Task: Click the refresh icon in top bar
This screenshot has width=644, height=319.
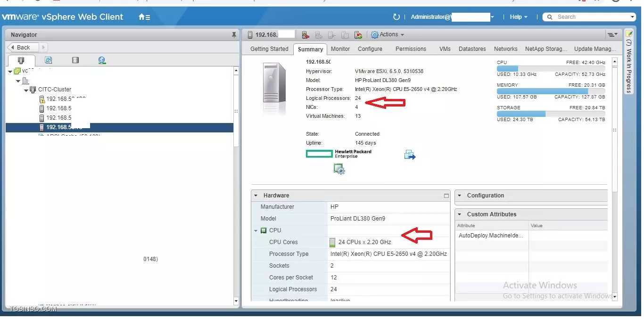Action: (396, 17)
